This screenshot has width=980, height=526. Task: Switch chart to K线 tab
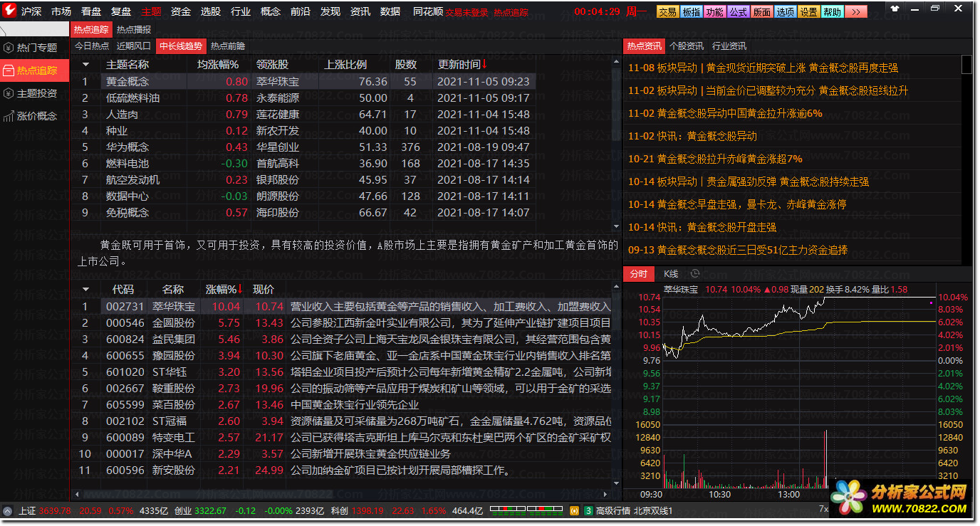point(671,274)
